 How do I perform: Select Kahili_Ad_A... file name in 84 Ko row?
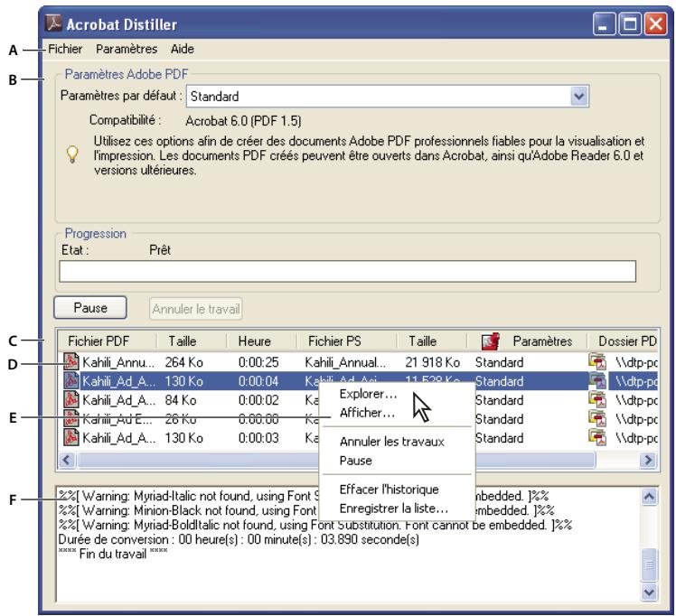(119, 400)
